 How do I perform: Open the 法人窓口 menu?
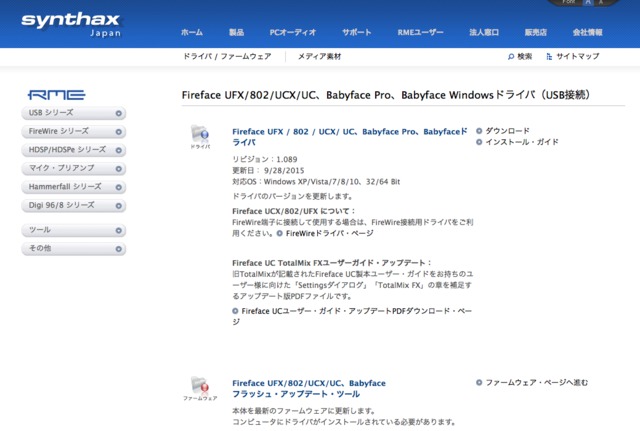coord(484,32)
